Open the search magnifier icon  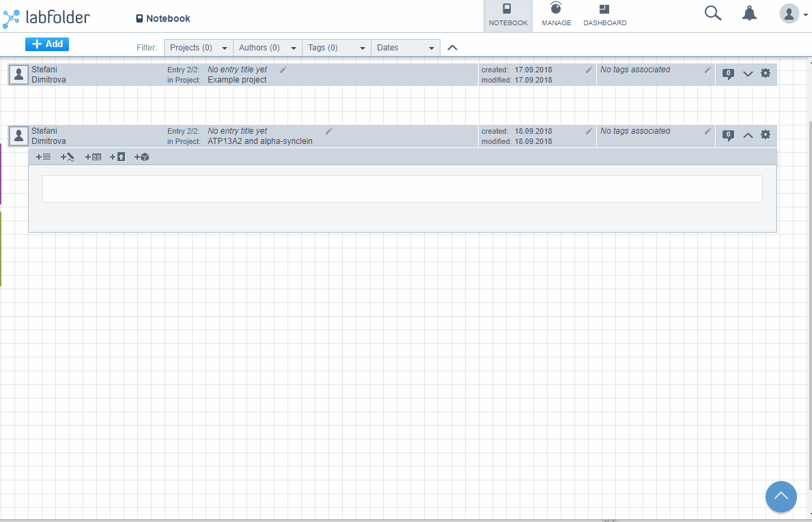point(713,14)
